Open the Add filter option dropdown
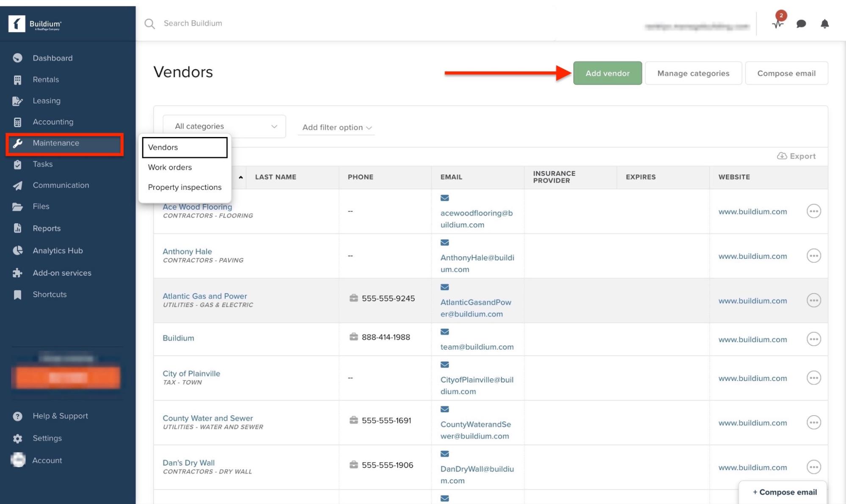Image resolution: width=846 pixels, height=504 pixels. point(336,127)
